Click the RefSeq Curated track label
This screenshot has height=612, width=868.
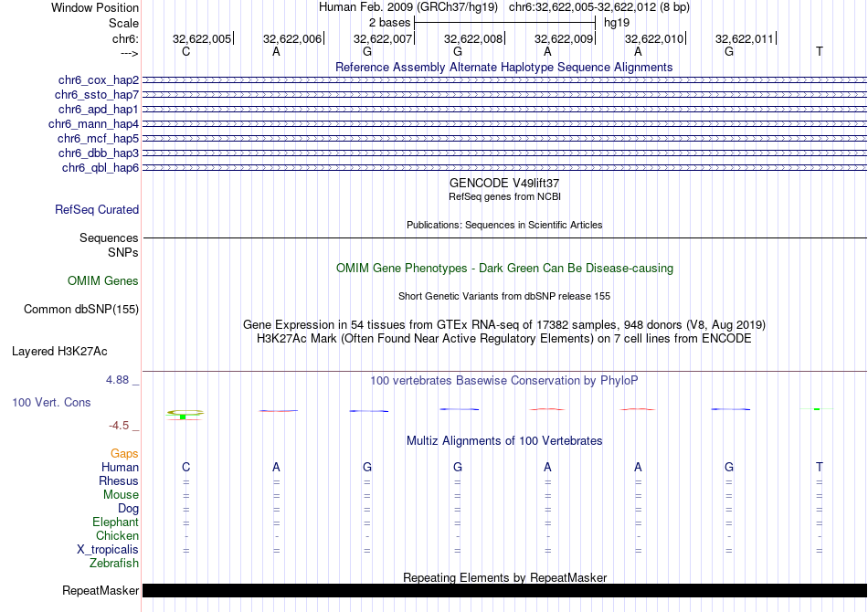(97, 210)
